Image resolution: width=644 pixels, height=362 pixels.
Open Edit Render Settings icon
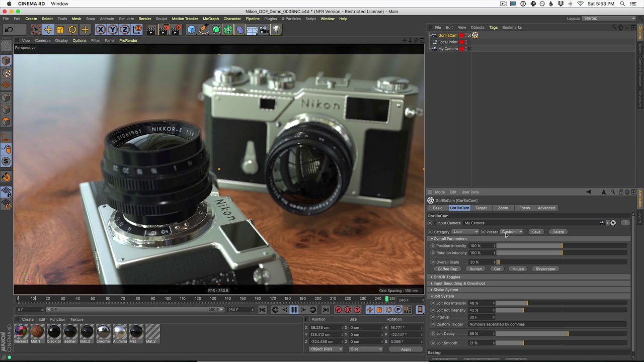point(176,30)
